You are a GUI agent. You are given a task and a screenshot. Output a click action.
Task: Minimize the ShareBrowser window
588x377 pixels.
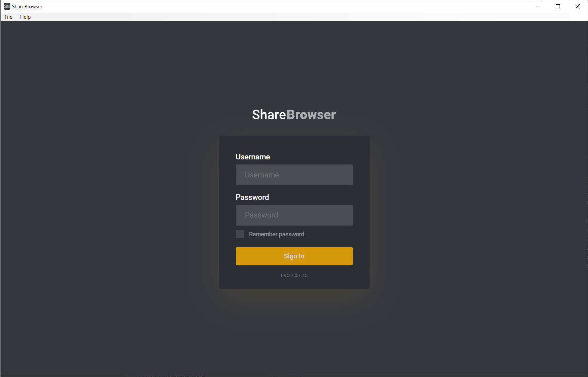pos(538,6)
